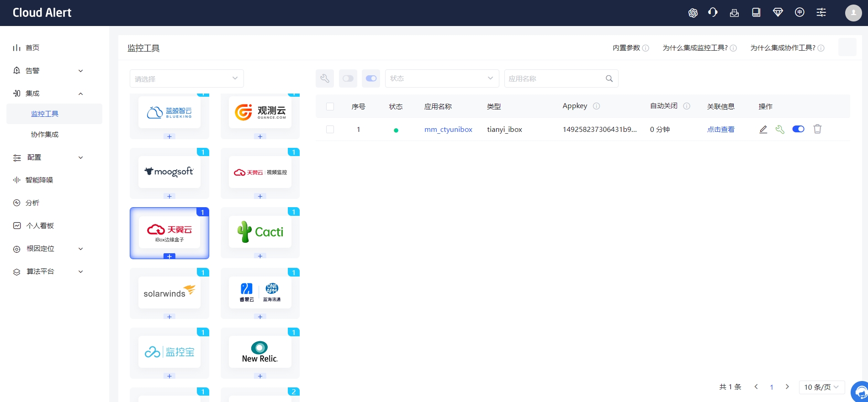This screenshot has width=868, height=402.
Task: Add a Cacti integration via plus
Action: tap(260, 256)
